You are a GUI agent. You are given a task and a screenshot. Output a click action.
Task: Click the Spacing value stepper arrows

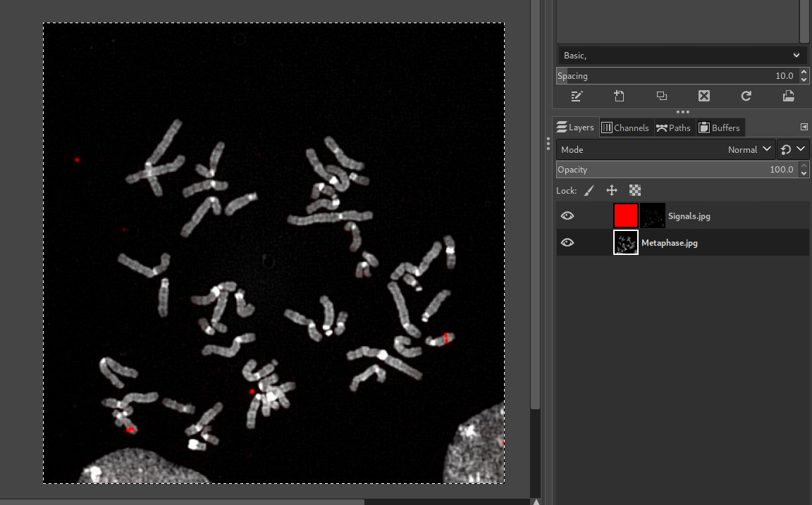804,76
